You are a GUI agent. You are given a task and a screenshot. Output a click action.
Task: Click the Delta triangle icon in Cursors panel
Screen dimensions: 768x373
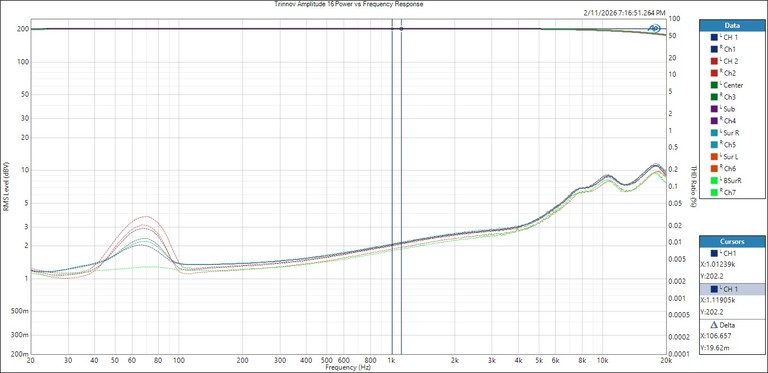pos(713,325)
